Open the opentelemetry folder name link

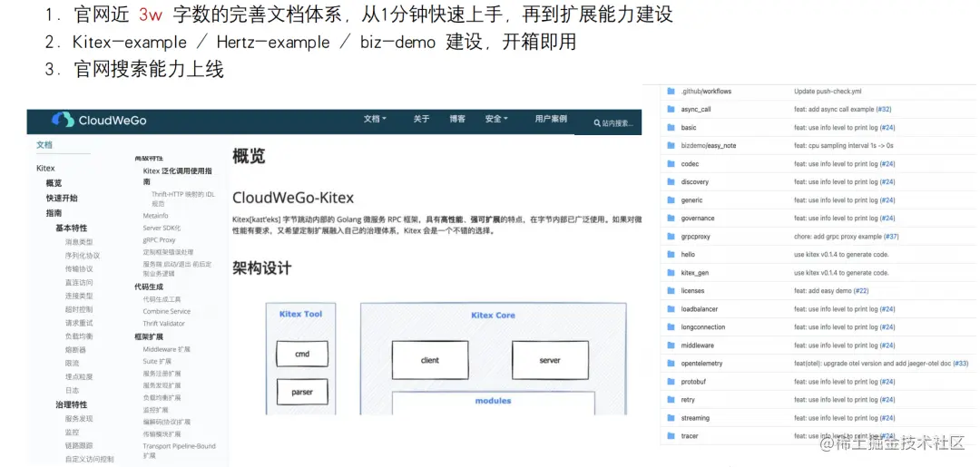[x=701, y=364]
